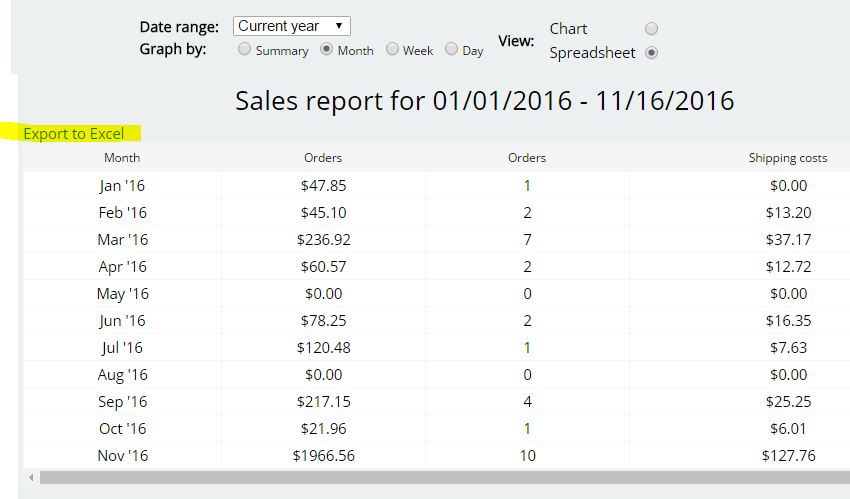Click the Mar '16 row label
This screenshot has width=850, height=499.
pos(123,239)
